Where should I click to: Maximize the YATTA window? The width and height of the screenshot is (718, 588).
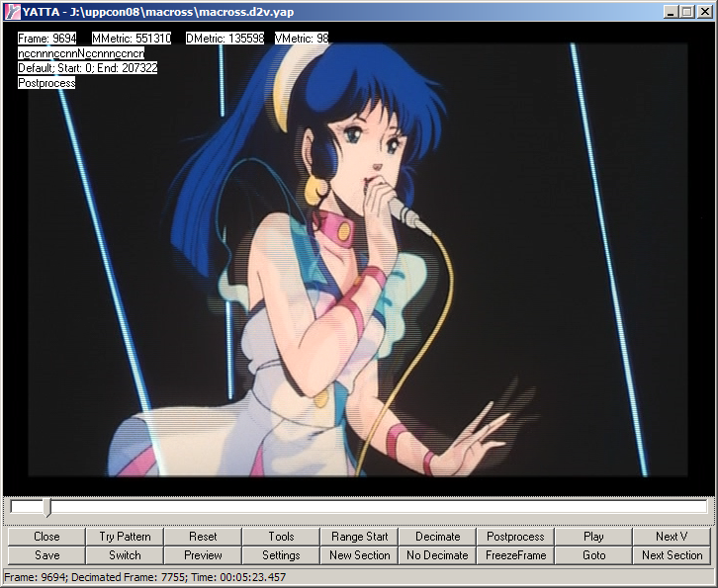tap(687, 12)
